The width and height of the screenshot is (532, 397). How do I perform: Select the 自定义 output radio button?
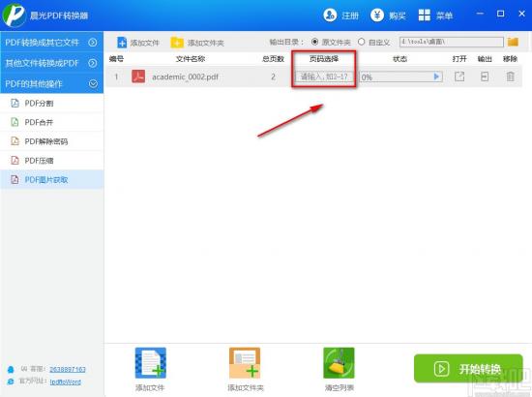pos(362,42)
